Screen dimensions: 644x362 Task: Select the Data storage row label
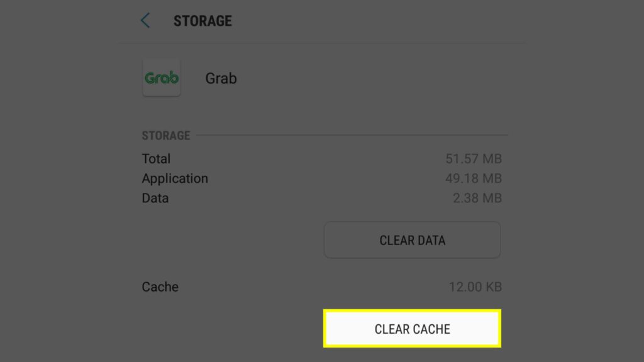[155, 198]
